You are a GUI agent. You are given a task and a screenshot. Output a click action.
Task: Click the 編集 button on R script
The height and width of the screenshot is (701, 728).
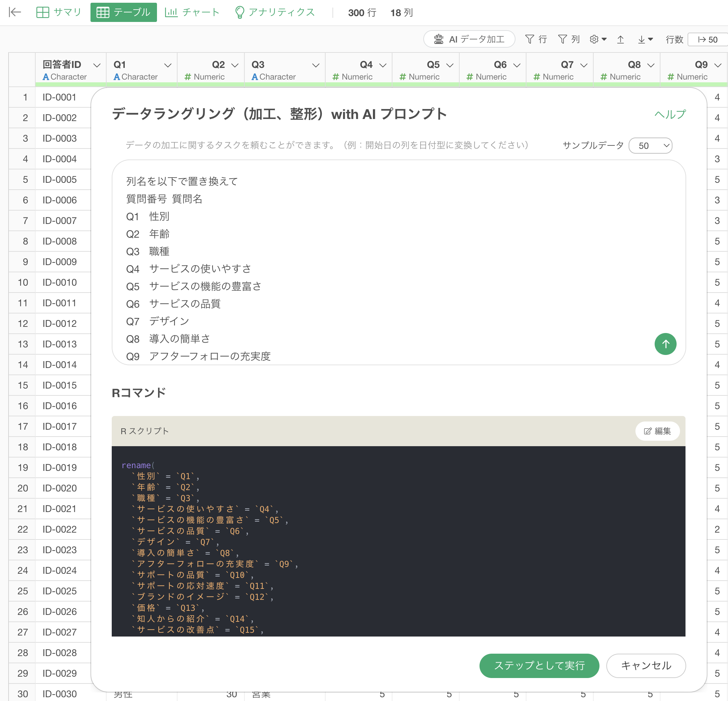657,431
